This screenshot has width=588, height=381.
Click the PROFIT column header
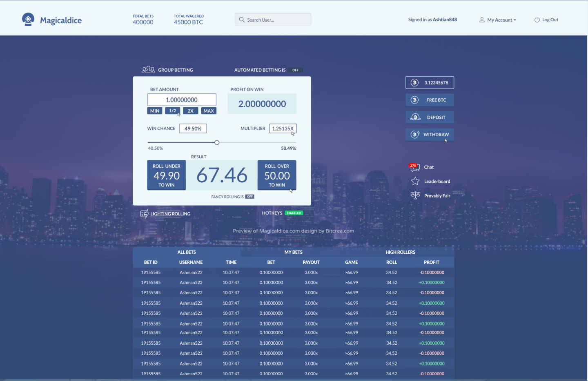432,262
